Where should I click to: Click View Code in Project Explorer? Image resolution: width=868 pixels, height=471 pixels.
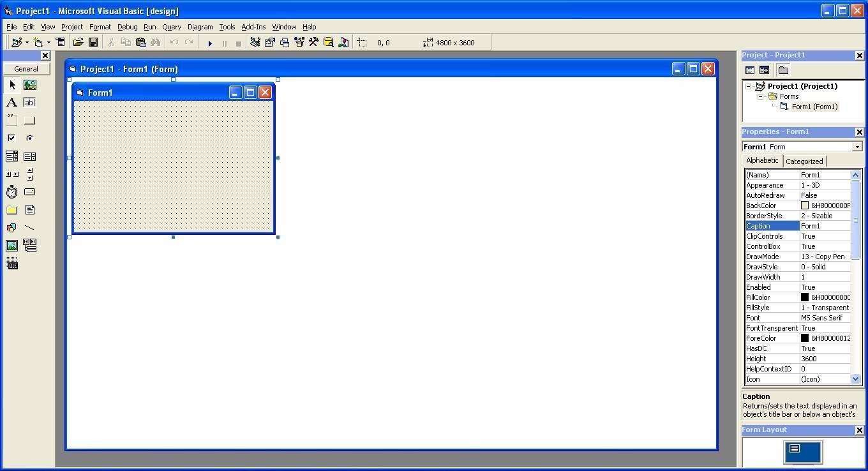(x=750, y=70)
